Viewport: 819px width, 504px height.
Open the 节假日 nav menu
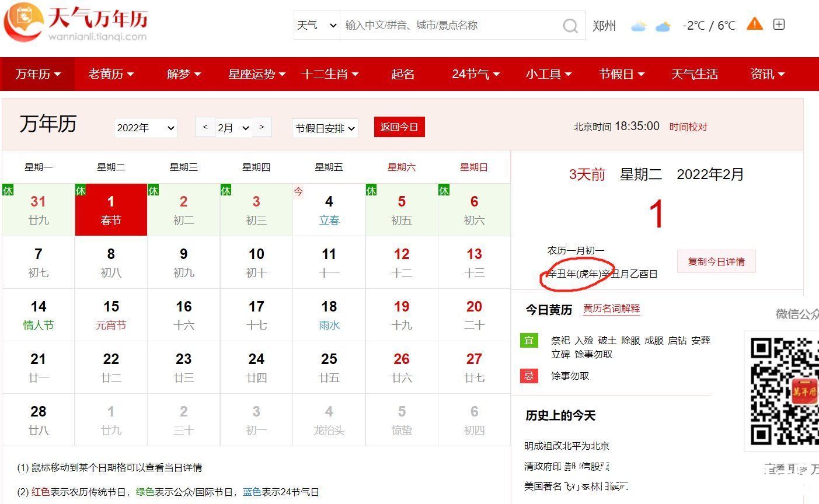622,74
